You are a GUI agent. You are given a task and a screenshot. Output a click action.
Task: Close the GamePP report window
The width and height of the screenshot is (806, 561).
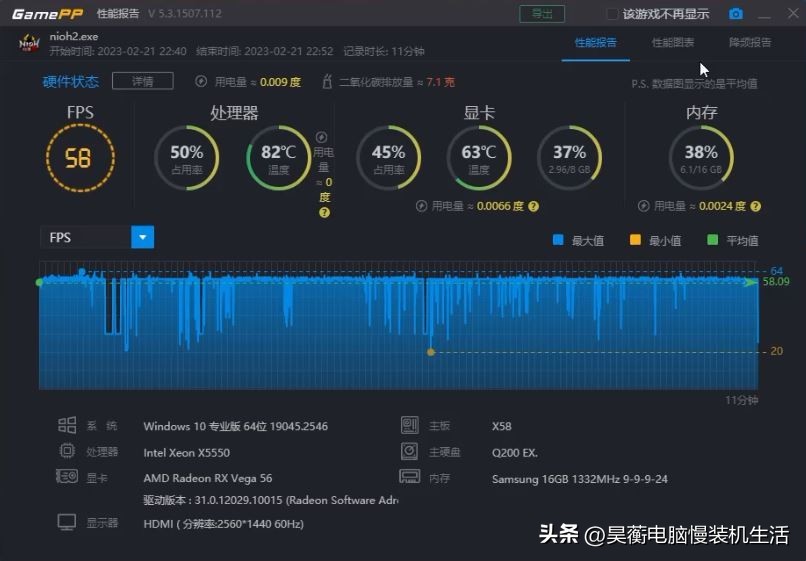pyautogui.click(x=793, y=13)
